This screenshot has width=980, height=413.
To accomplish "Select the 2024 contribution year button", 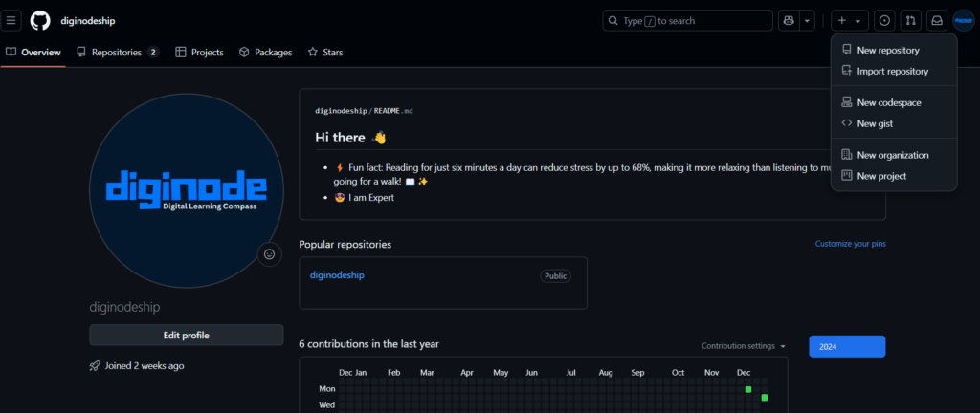I will pos(847,346).
